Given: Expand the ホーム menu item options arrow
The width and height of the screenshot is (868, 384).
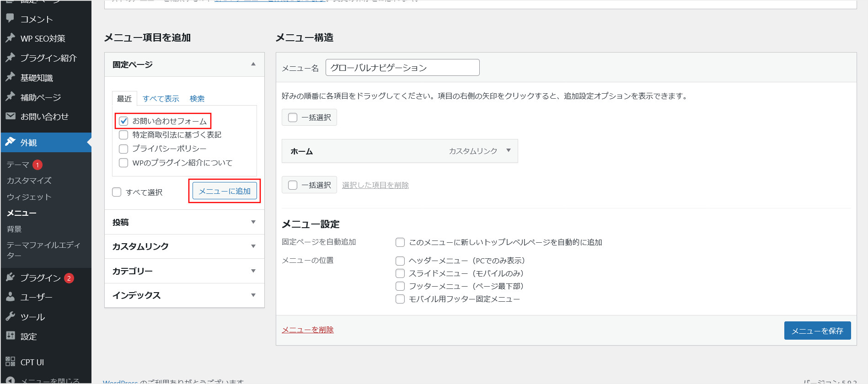Looking at the screenshot, I should point(508,150).
